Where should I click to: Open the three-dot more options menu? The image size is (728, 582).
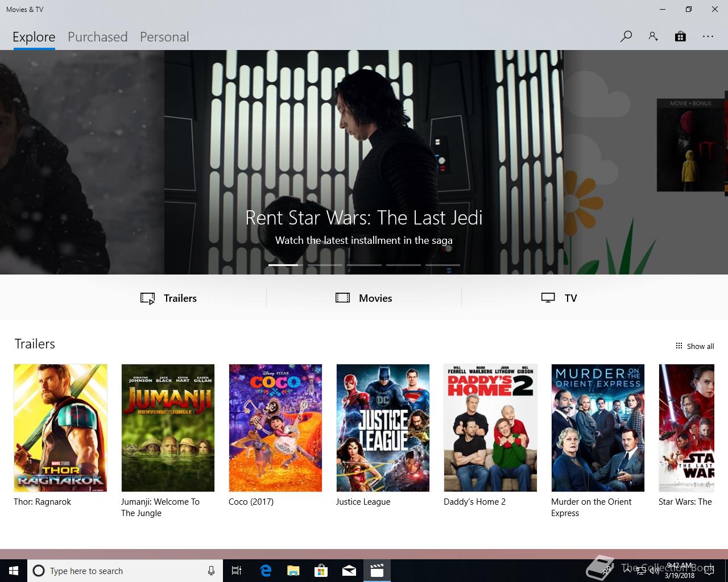tap(708, 37)
